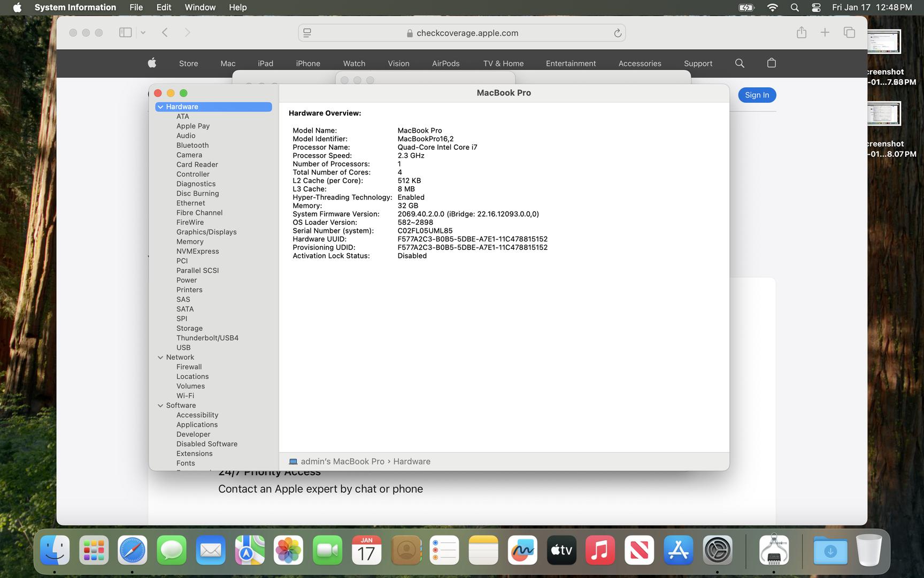Click Safari sidebar toggle icon
The image size is (924, 578).
click(125, 33)
